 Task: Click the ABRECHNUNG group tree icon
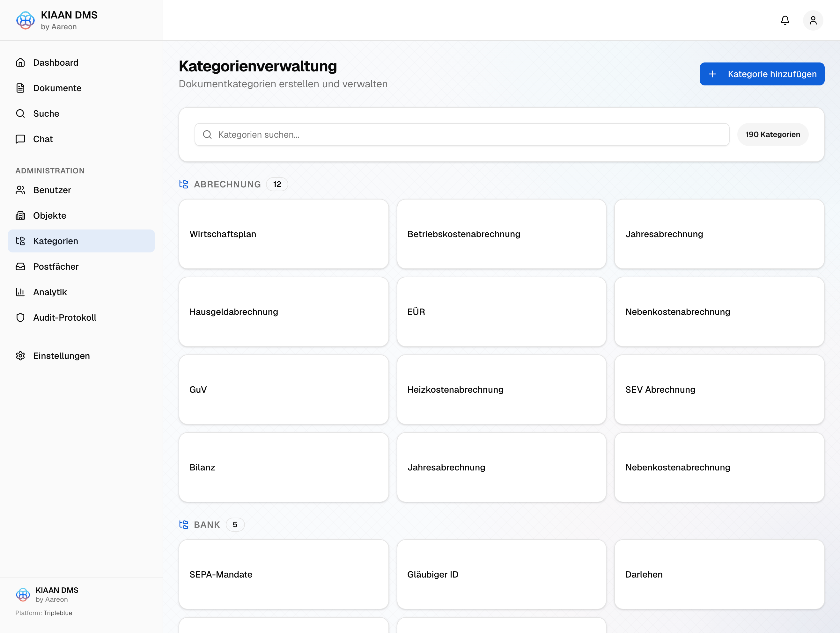pyautogui.click(x=184, y=184)
